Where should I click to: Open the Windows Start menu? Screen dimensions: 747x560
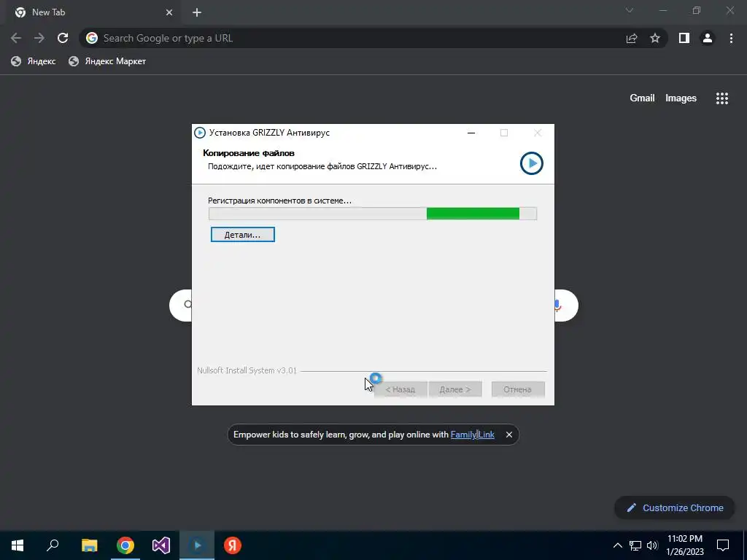(18, 545)
